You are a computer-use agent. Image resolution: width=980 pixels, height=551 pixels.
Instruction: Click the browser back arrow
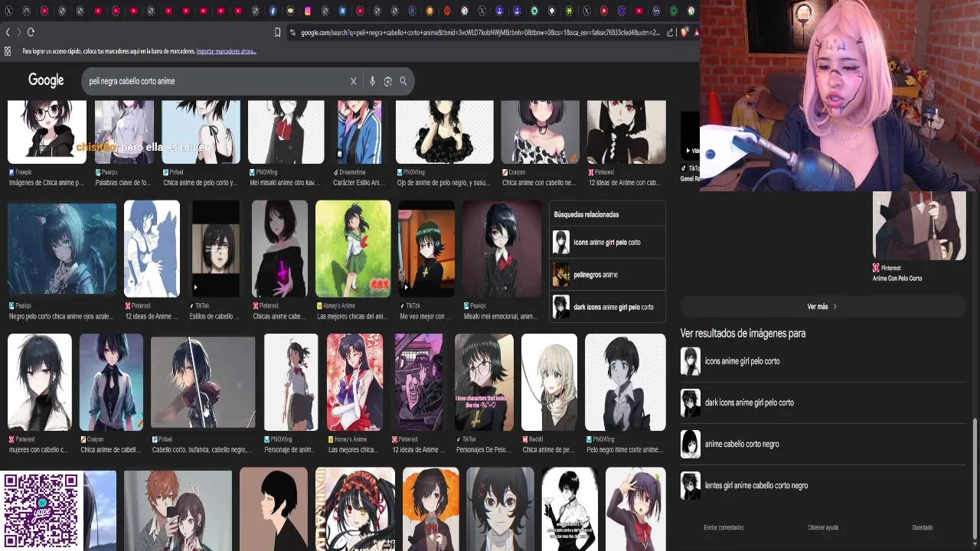[8, 32]
